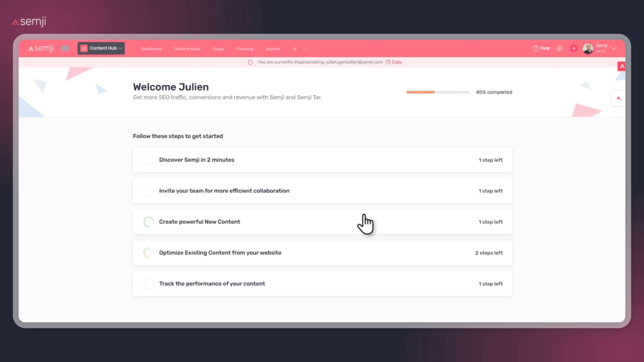
Task: Expand the Track the performance step
Action: tap(323, 284)
